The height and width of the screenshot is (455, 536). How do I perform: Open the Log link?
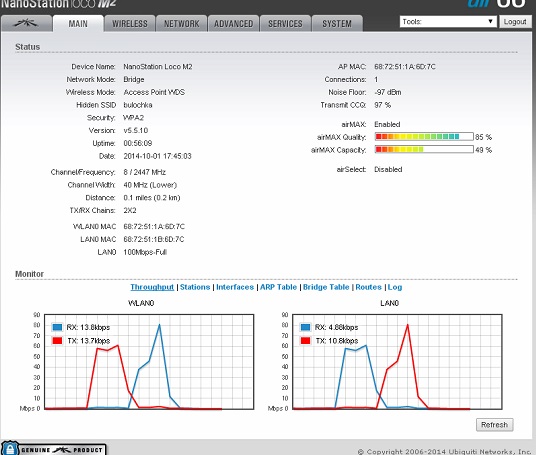tap(395, 287)
